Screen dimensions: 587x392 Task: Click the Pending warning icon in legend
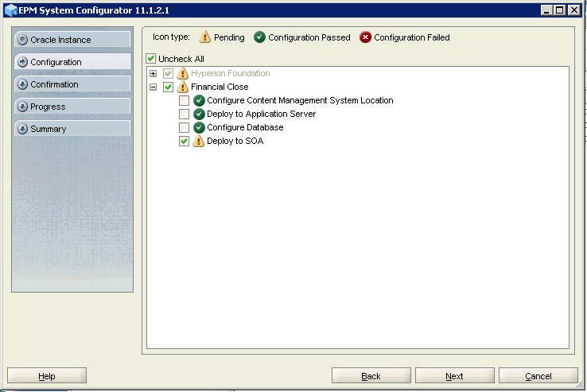[x=204, y=37]
